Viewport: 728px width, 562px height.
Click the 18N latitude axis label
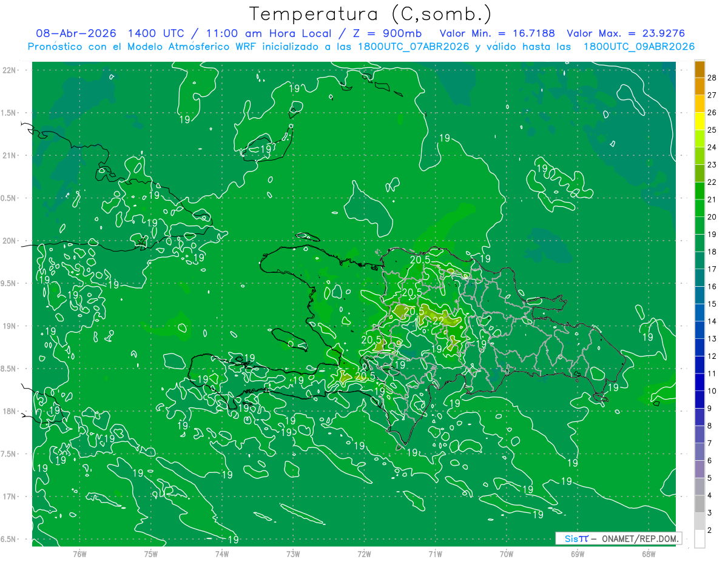point(10,411)
